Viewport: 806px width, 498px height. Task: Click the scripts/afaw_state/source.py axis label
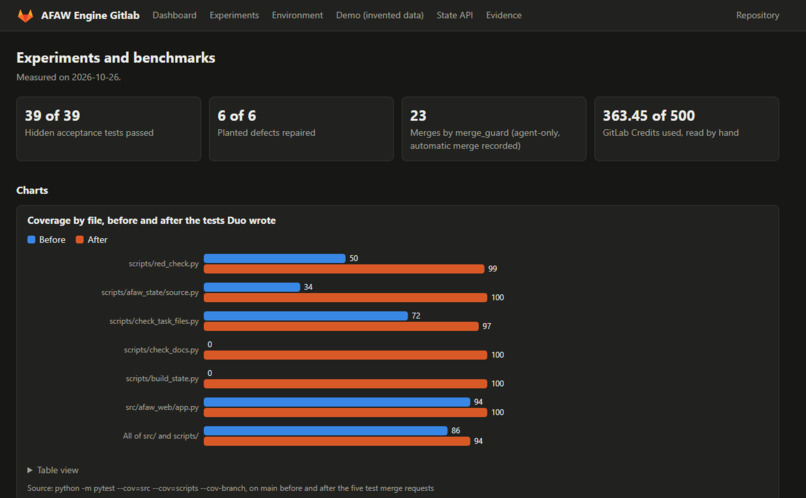[150, 292]
